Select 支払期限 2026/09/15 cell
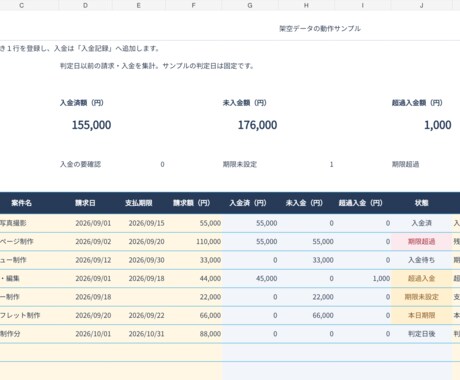The width and height of the screenshot is (460, 380). click(139, 223)
